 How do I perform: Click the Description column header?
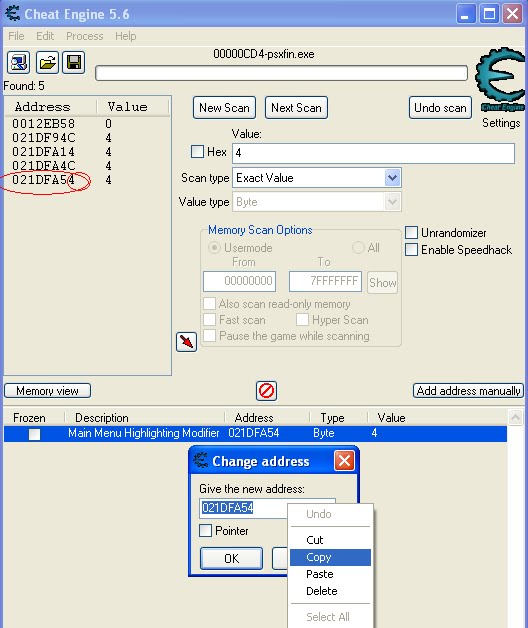click(x=102, y=418)
